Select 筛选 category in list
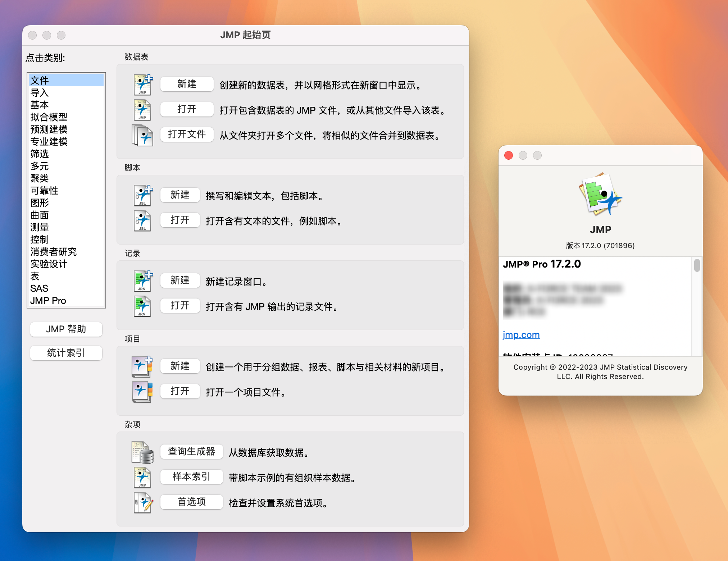 coord(66,154)
